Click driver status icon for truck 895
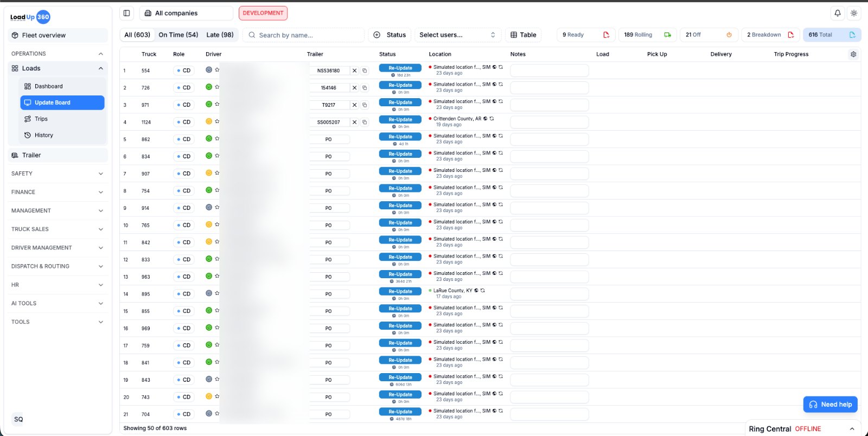The width and height of the screenshot is (868, 436). pos(209,293)
